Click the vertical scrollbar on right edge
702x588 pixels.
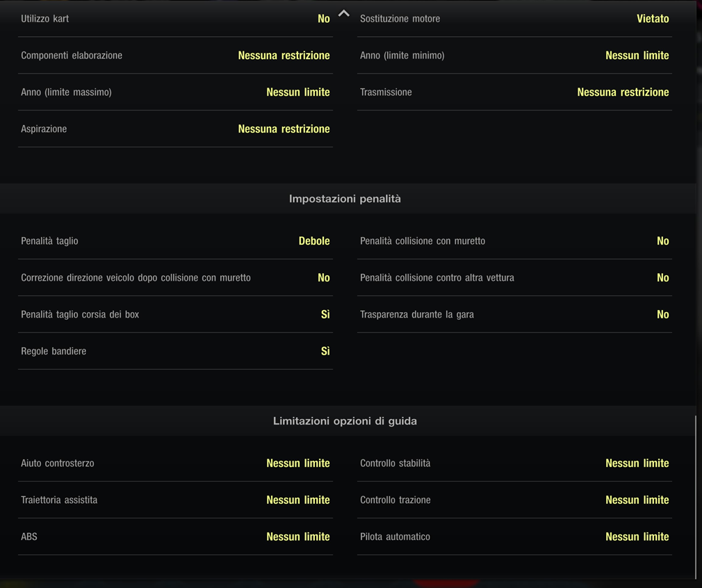(x=696, y=497)
